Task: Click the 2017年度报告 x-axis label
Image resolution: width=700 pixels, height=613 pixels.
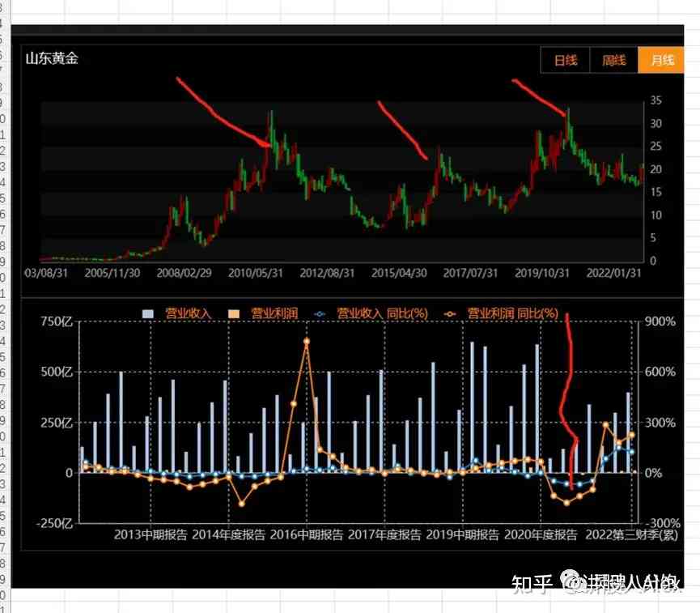Action: coord(384,534)
